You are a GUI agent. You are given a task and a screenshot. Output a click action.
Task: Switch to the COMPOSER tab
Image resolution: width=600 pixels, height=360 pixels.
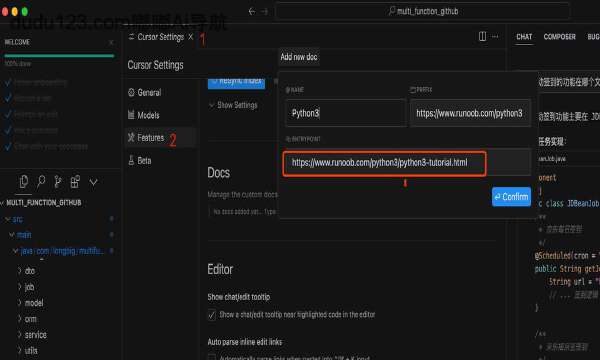pos(559,37)
